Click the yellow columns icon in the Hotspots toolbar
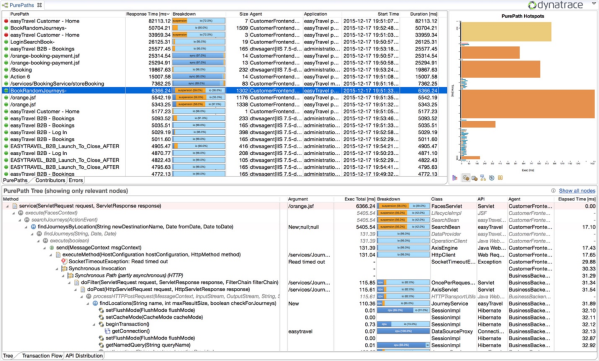 pos(500,178)
